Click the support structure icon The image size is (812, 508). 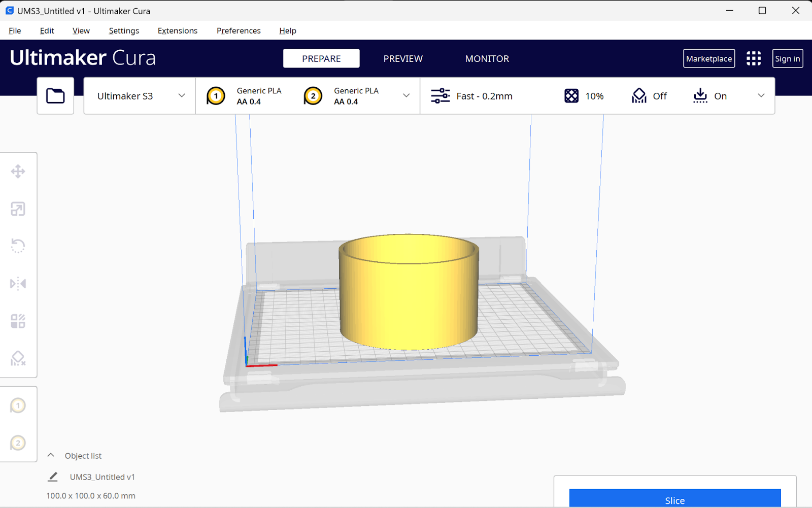pyautogui.click(x=639, y=96)
